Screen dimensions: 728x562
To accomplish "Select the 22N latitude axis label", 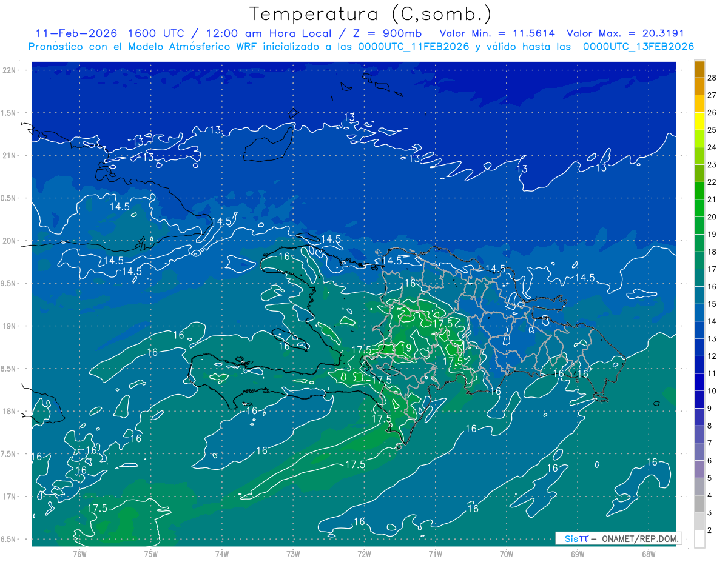I will [x=9, y=70].
